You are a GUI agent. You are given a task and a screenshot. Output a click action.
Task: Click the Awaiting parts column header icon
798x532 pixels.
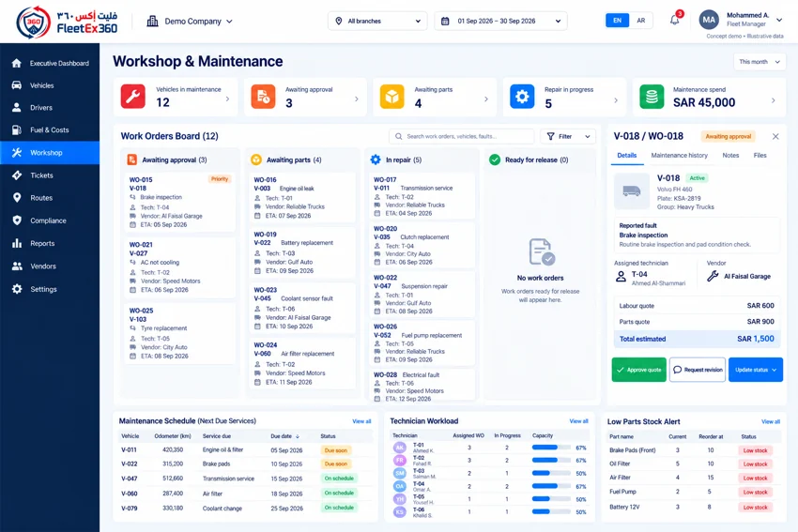coord(256,160)
